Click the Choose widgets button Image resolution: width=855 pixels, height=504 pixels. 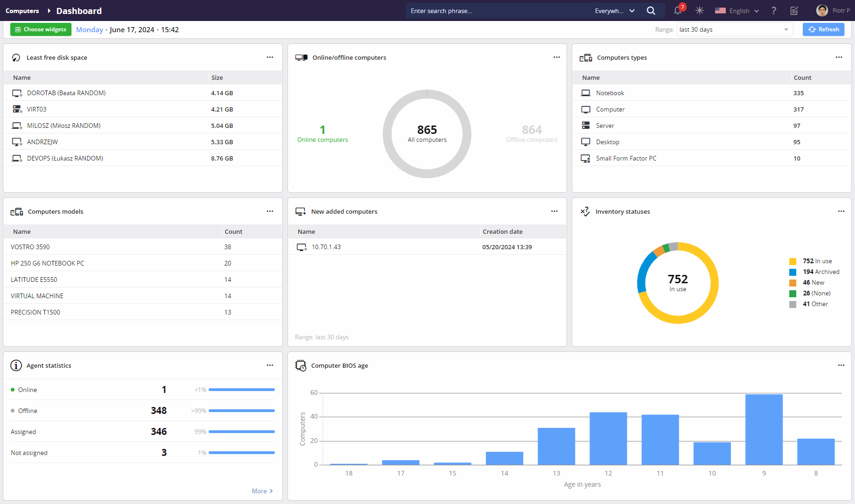pyautogui.click(x=41, y=29)
